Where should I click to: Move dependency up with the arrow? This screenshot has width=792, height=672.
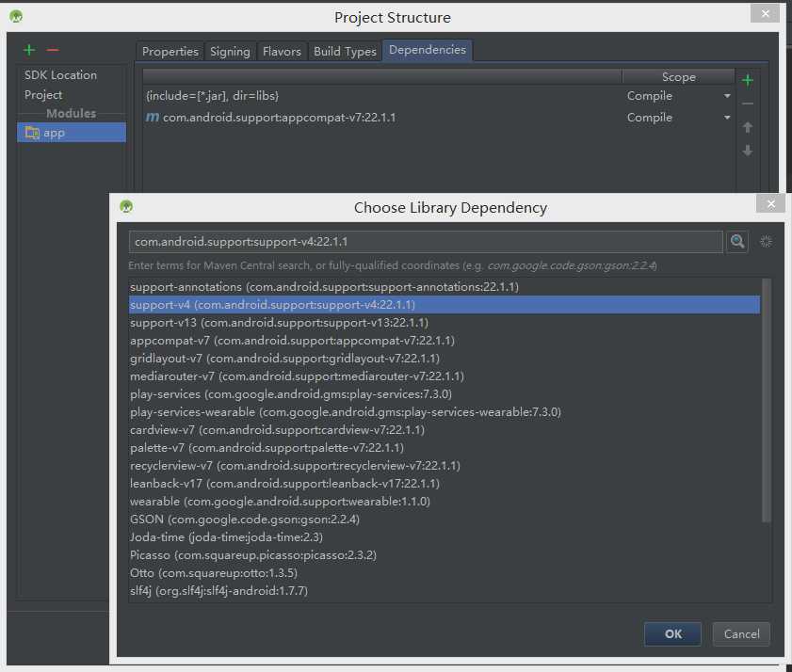click(x=748, y=127)
